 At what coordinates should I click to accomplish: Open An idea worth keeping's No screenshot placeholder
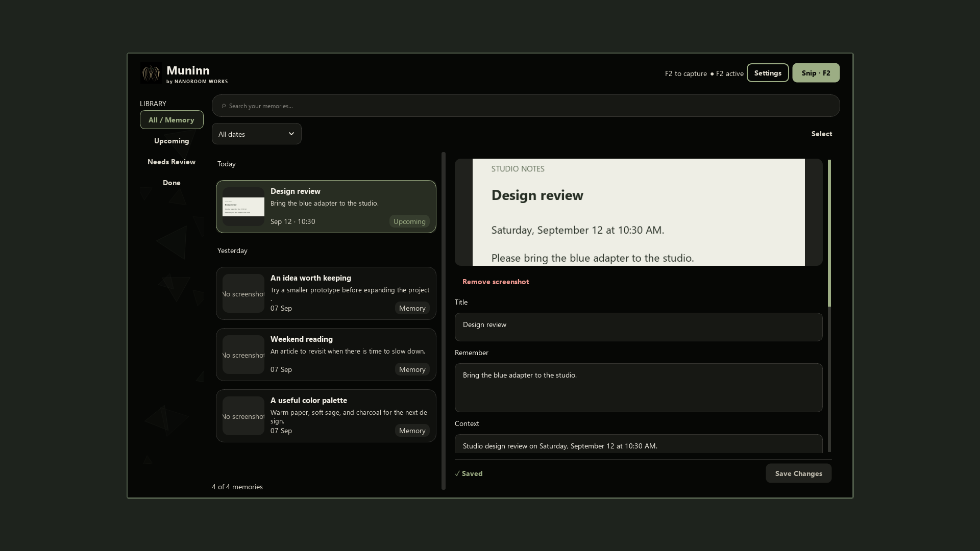(243, 293)
